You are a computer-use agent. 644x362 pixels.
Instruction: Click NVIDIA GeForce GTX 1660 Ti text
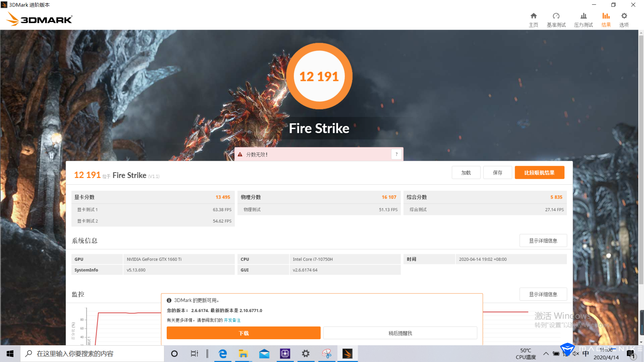click(154, 259)
